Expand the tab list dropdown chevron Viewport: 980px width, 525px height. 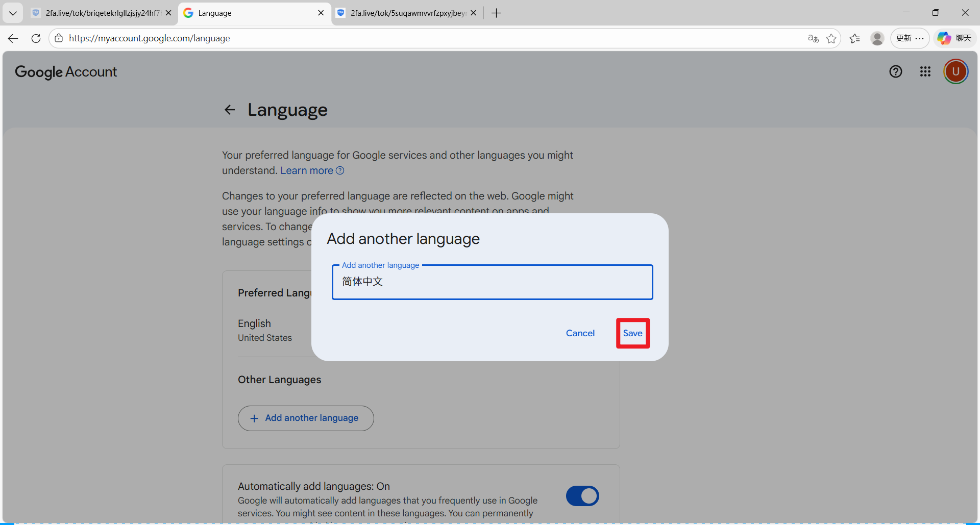click(13, 13)
